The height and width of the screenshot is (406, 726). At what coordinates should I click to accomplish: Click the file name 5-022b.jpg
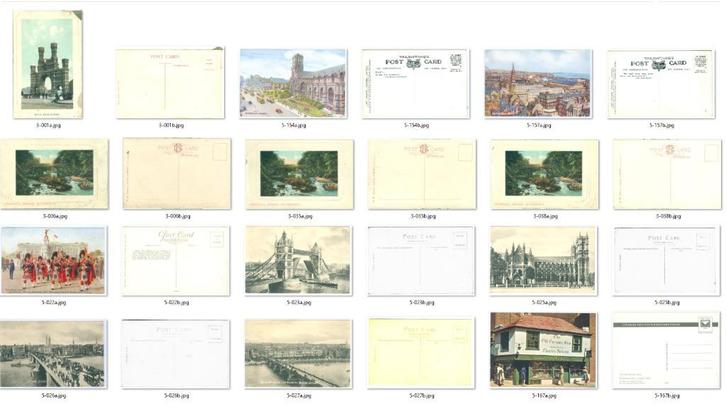click(176, 302)
